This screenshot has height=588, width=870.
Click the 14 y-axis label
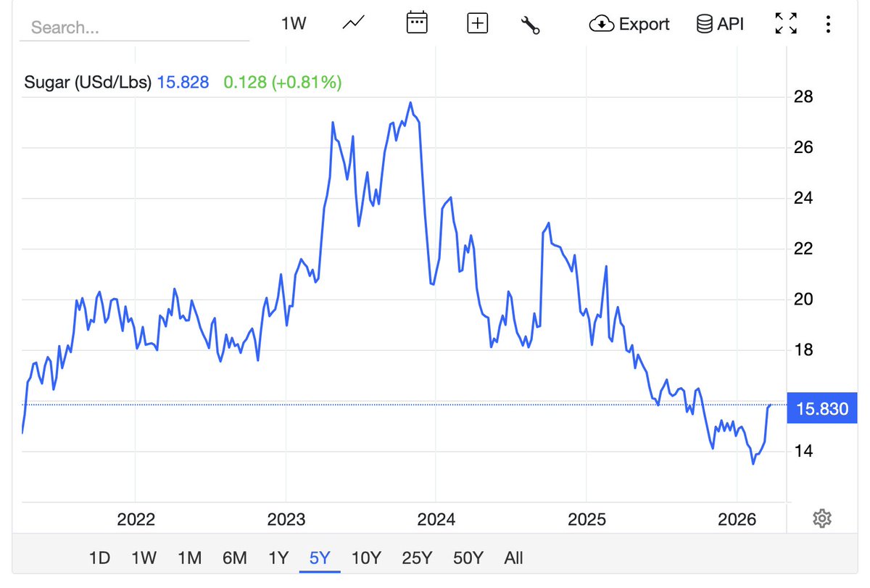coord(804,452)
